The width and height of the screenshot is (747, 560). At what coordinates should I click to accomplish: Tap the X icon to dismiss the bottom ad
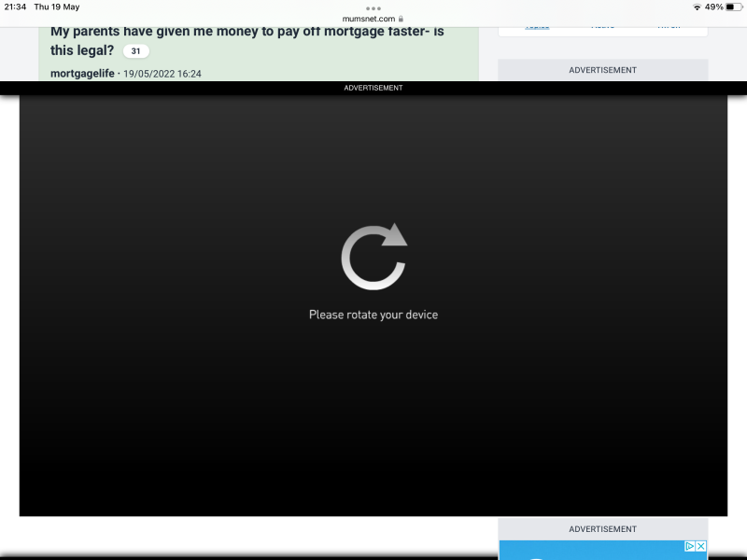point(700,546)
